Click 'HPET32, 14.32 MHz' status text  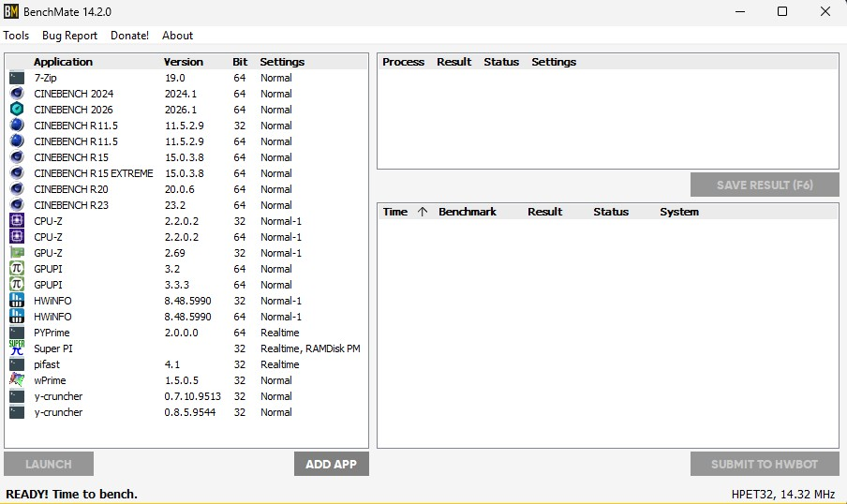[x=783, y=494]
